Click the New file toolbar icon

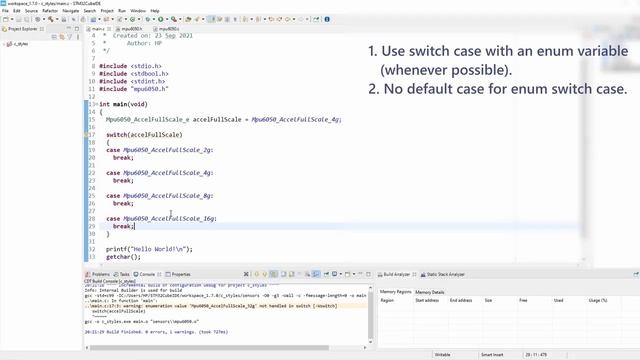point(5,19)
